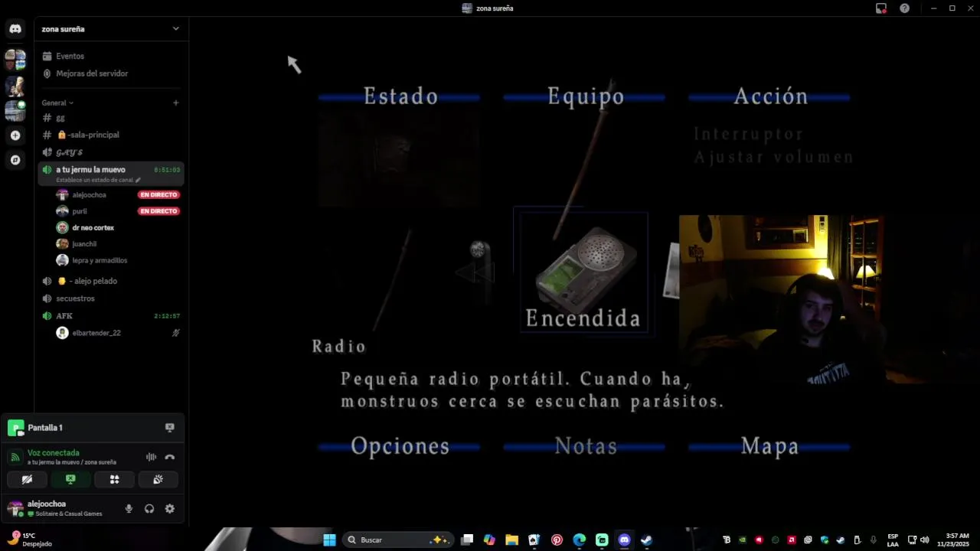Select the Notas game menu item
The height and width of the screenshot is (551, 980).
[586, 447]
